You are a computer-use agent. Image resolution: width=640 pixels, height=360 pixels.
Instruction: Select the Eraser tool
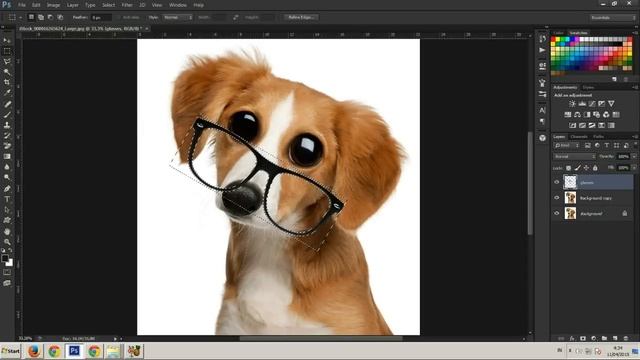click(x=7, y=146)
